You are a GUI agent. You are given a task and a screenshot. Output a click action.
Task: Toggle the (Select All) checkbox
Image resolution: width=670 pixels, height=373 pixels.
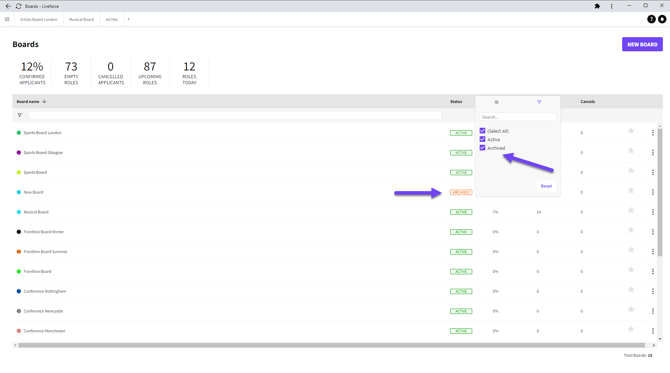coord(482,131)
